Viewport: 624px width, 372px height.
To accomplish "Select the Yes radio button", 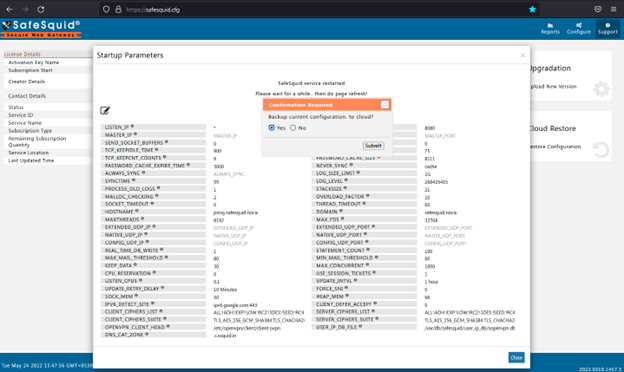I will point(272,128).
